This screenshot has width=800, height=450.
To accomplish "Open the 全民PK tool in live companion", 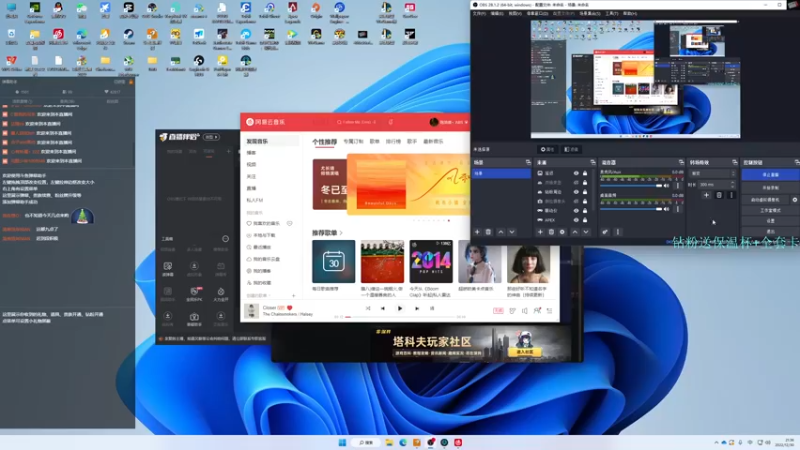I will click(x=194, y=293).
